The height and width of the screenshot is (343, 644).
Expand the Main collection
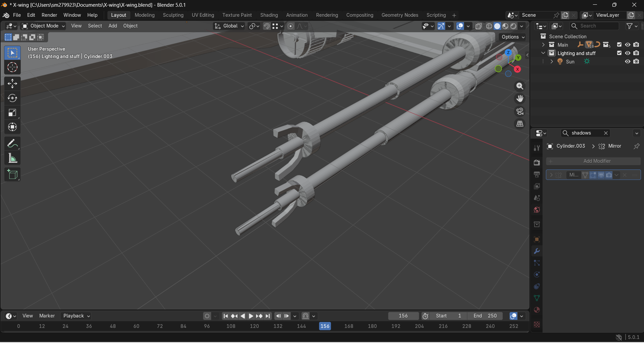click(543, 45)
